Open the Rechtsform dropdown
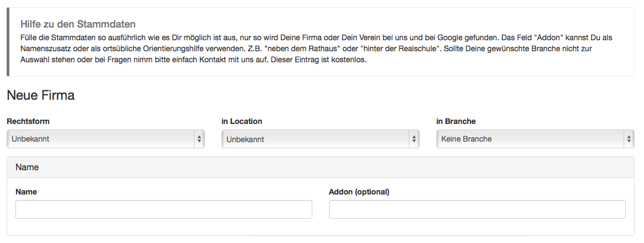644x243 pixels. 106,139
